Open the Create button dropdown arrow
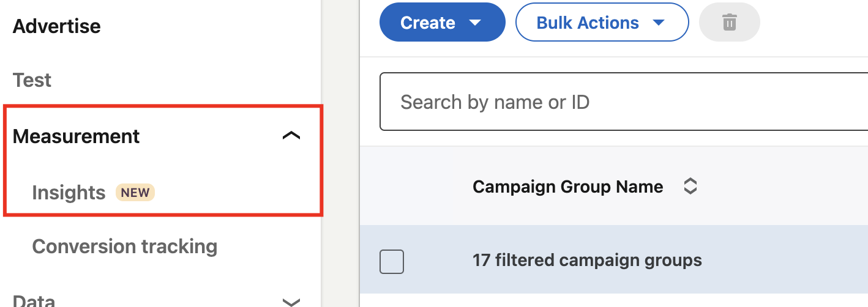Screen dimensions: 868x307 point(475,23)
